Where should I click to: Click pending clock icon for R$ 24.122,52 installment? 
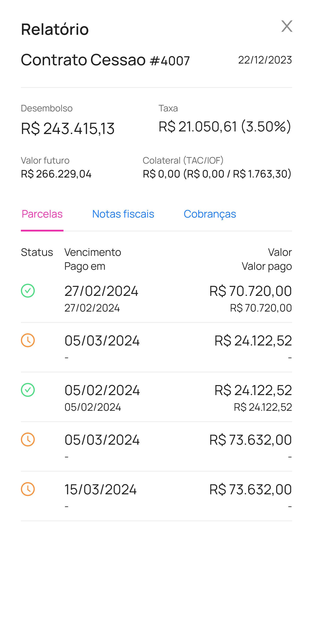tap(28, 340)
